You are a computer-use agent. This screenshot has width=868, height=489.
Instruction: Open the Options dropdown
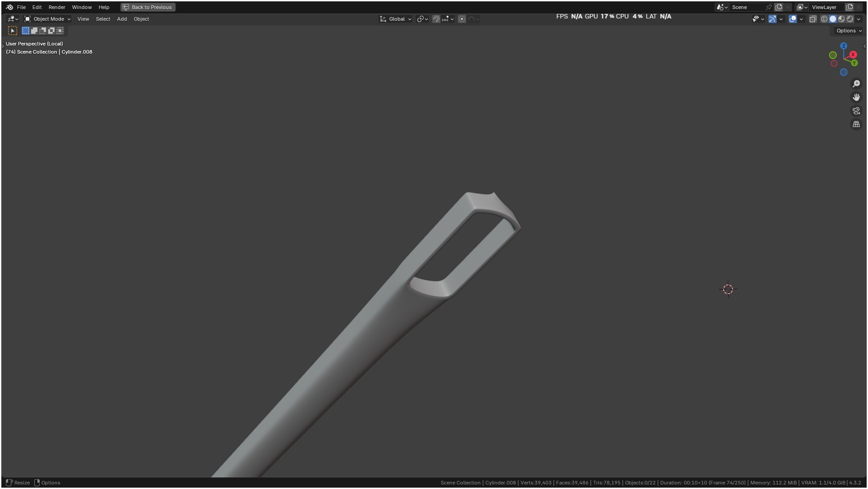click(849, 31)
